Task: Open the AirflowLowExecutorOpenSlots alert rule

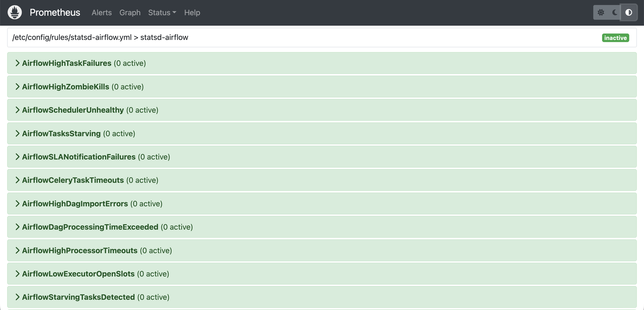Action: click(x=78, y=274)
